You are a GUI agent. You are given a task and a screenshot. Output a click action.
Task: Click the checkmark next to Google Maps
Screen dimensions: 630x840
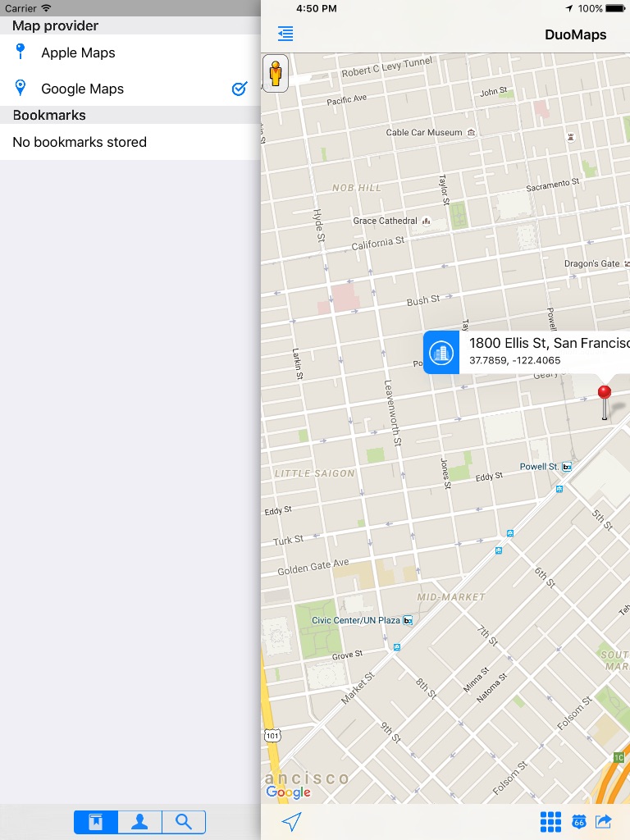(240, 89)
